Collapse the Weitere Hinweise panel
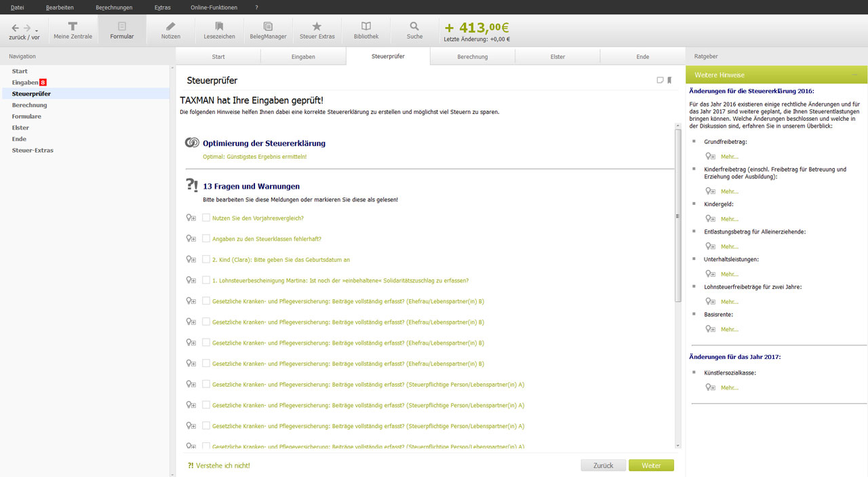This screenshot has width=868, height=477. [854, 75]
